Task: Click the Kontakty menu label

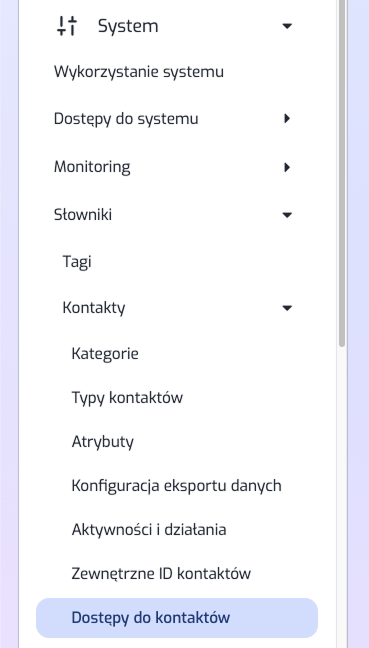Action: [94, 308]
